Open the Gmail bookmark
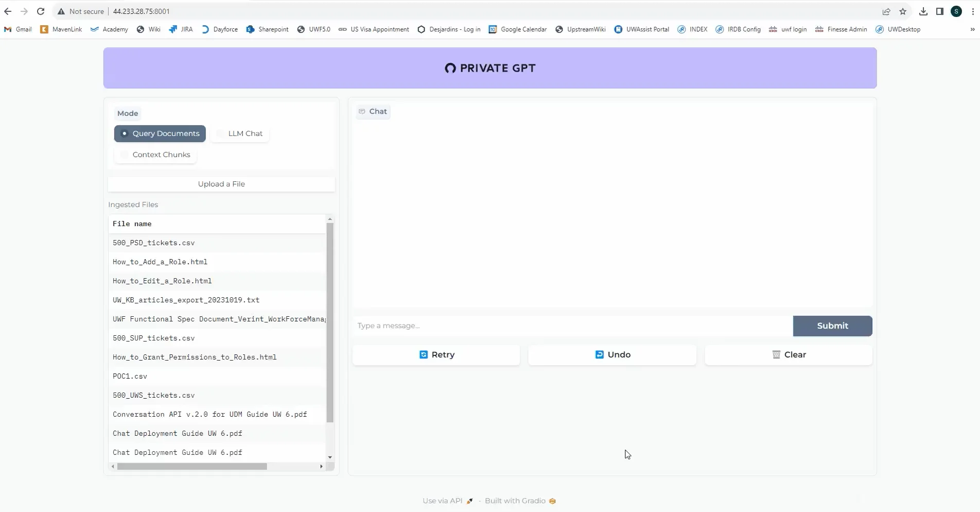The width and height of the screenshot is (980, 512). tap(18, 29)
